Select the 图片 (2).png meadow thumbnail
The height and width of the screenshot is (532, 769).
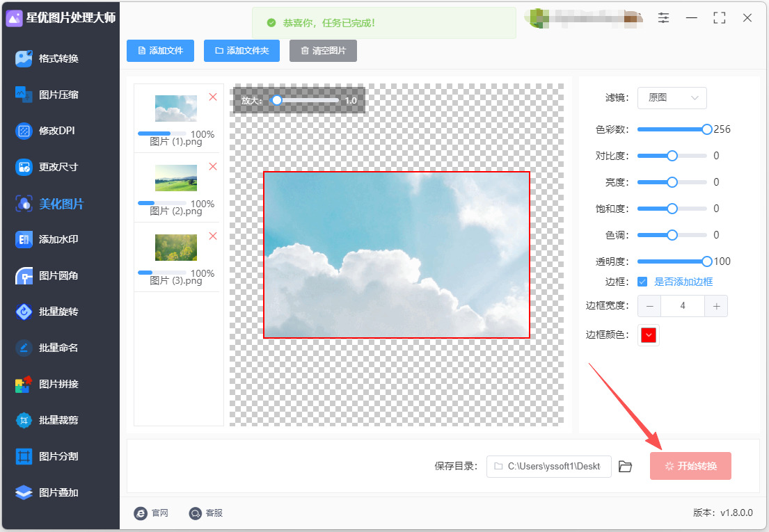pyautogui.click(x=176, y=178)
